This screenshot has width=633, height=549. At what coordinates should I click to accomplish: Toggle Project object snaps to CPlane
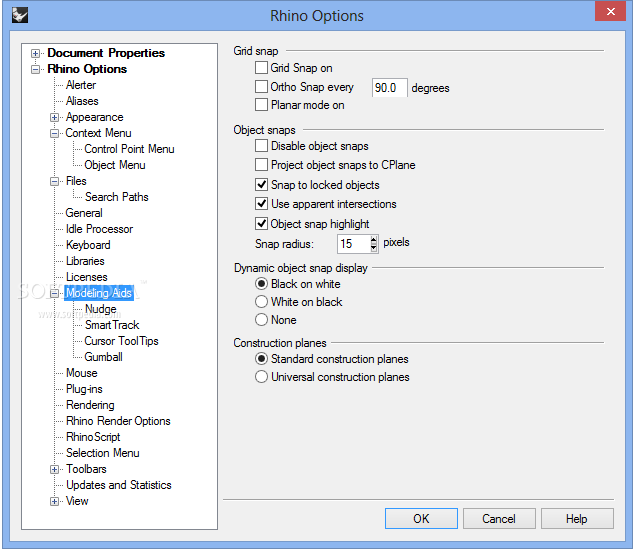pyautogui.click(x=261, y=165)
